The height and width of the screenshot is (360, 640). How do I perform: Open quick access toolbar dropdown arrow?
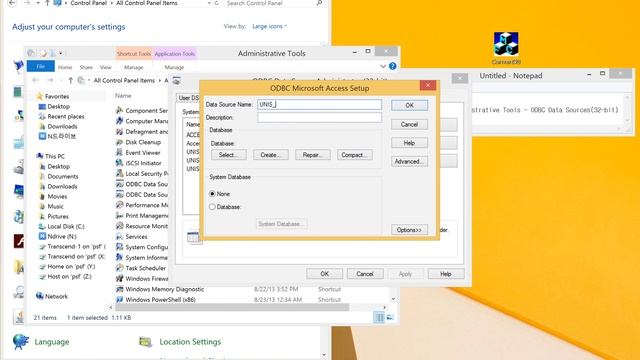(x=61, y=53)
